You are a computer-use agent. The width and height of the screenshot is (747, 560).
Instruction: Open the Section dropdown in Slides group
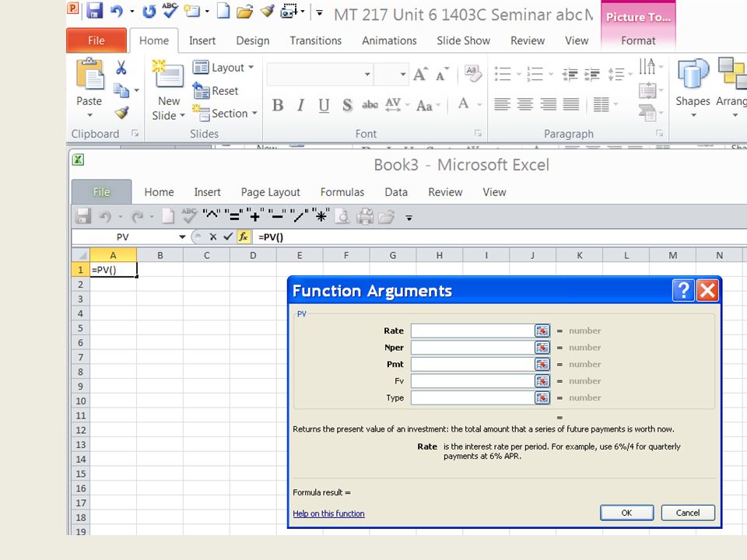coord(225,114)
